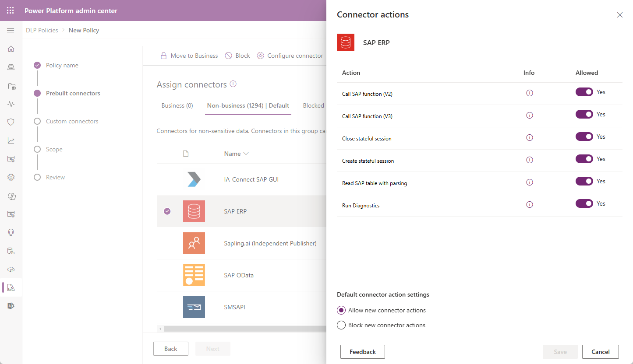Turn off the Run Diagnostics action
The image size is (633, 364).
pos(584,203)
